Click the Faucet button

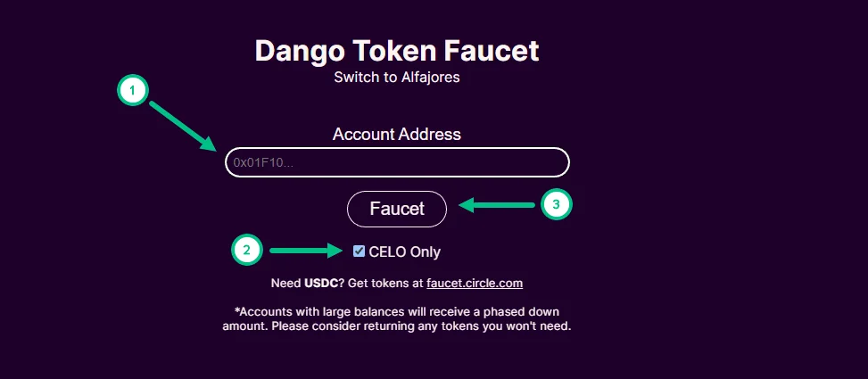(x=397, y=210)
